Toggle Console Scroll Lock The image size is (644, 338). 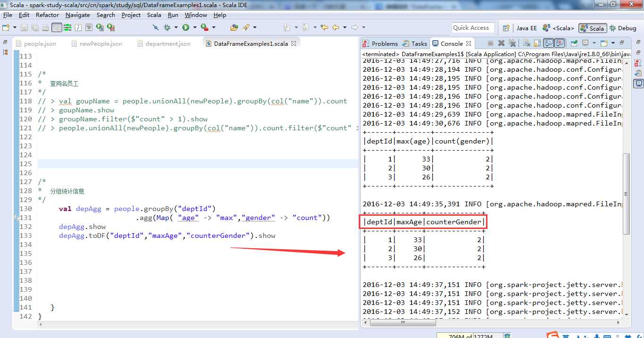coord(537,43)
